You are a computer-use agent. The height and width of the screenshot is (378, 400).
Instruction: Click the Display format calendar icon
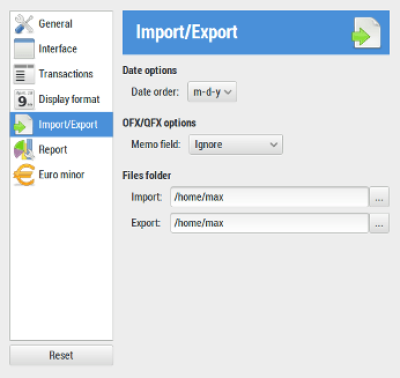point(24,99)
